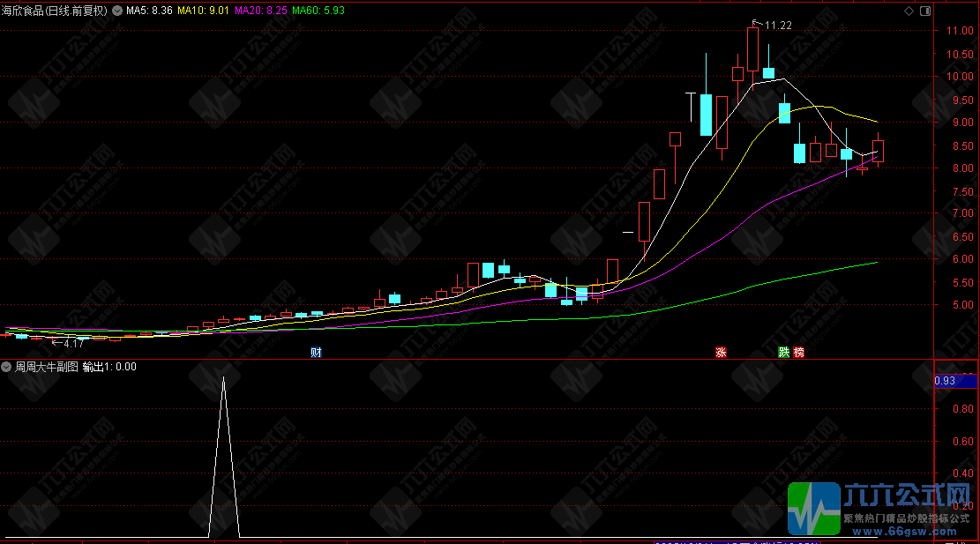Screen dimensions: 980x544
Task: Click the blue 财 event marker
Action: pyautogui.click(x=316, y=353)
